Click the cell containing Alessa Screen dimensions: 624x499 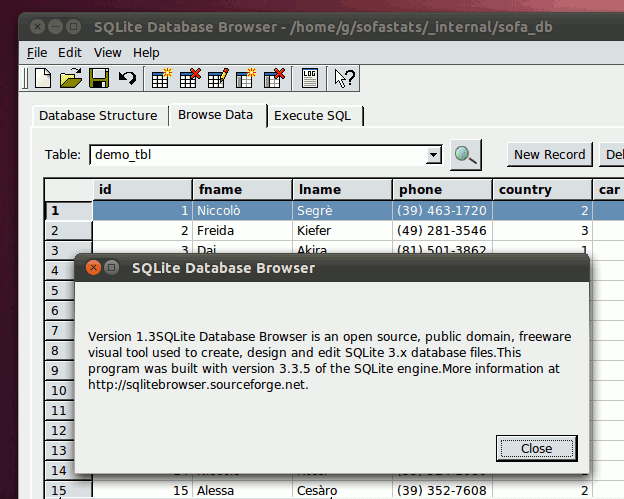pyautogui.click(x=242, y=490)
